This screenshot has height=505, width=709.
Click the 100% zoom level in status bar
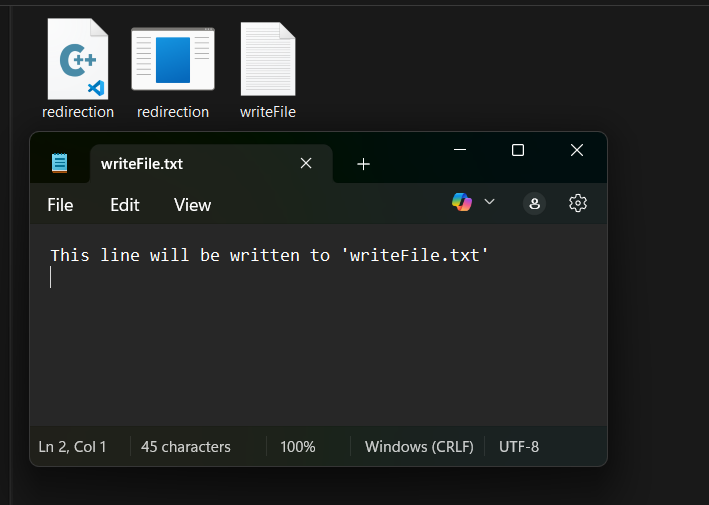click(x=298, y=447)
